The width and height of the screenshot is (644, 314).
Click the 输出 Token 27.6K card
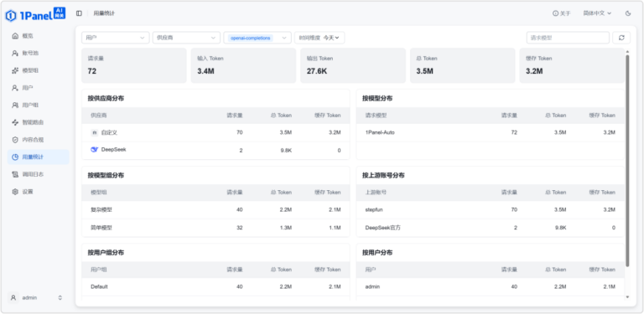(353, 65)
